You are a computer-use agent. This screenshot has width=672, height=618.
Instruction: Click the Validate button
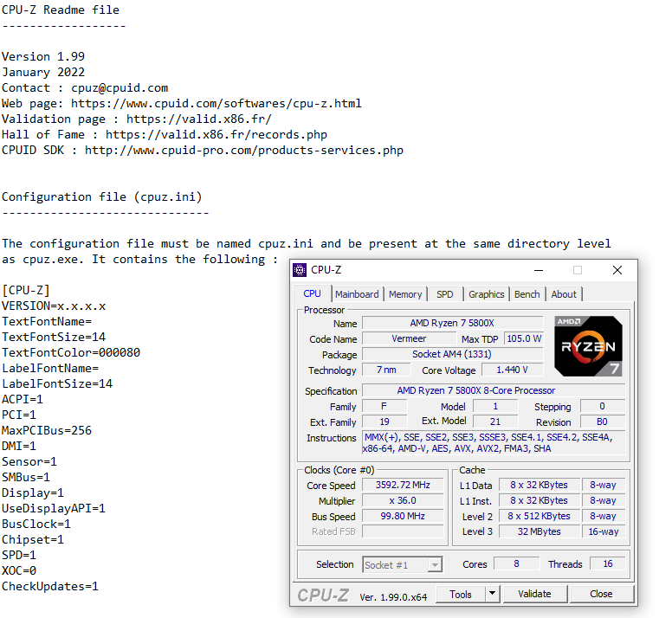tap(535, 594)
